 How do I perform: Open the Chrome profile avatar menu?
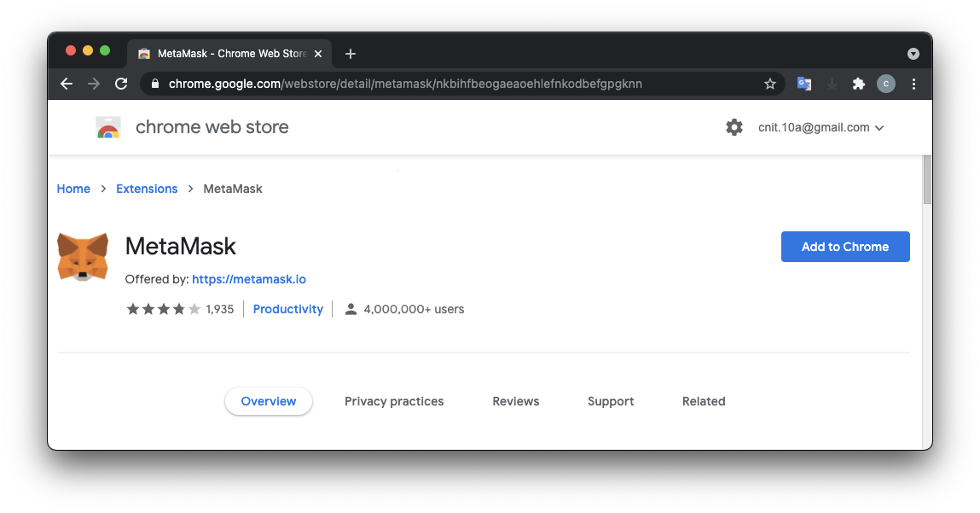pos(886,84)
